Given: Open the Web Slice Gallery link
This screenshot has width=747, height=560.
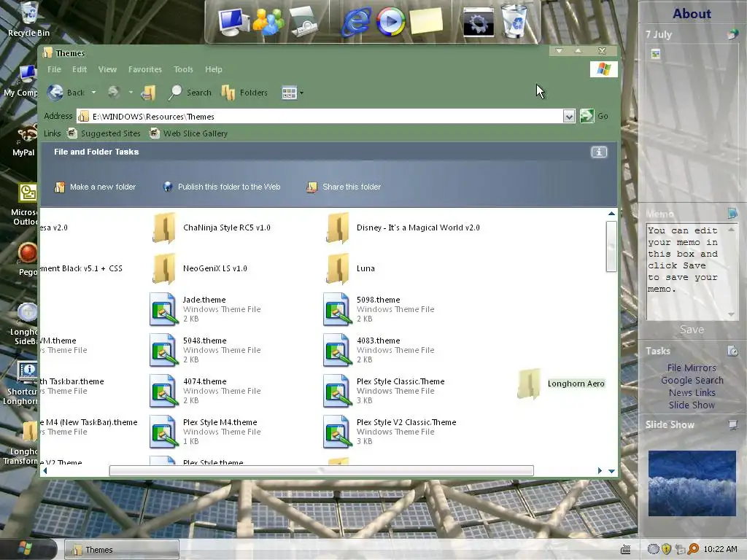Looking at the screenshot, I should tap(189, 133).
